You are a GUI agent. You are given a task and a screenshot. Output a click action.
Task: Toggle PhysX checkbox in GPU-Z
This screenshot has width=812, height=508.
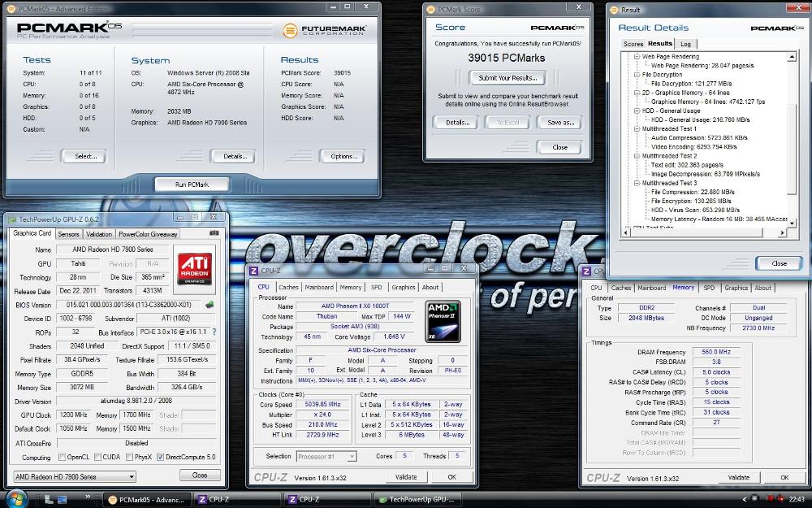point(129,457)
